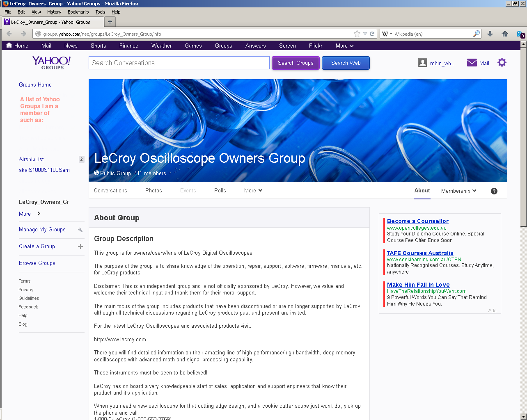Bookmark this page with the star icon
527x420 pixels.
click(357, 34)
